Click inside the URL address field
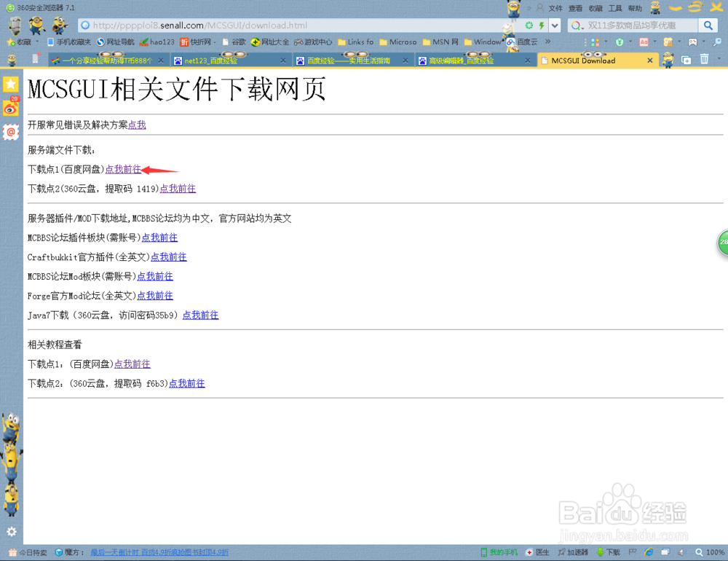The height and width of the screenshot is (561, 728). [x=291, y=25]
